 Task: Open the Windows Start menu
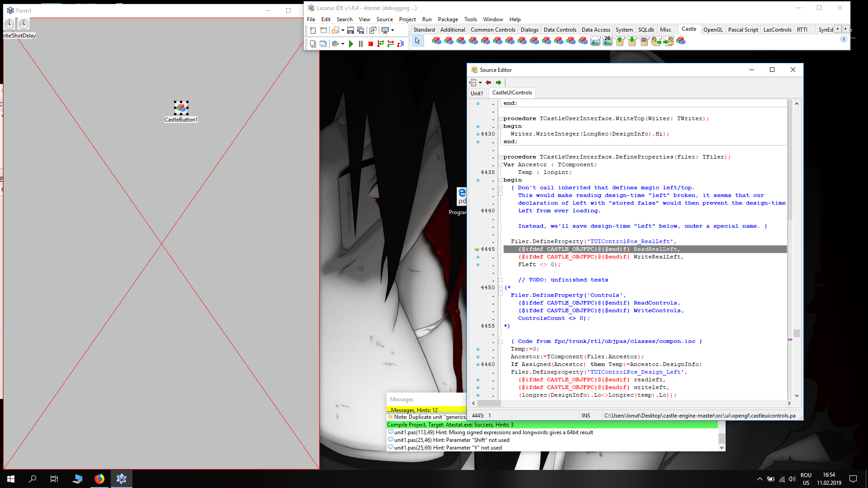(11, 479)
